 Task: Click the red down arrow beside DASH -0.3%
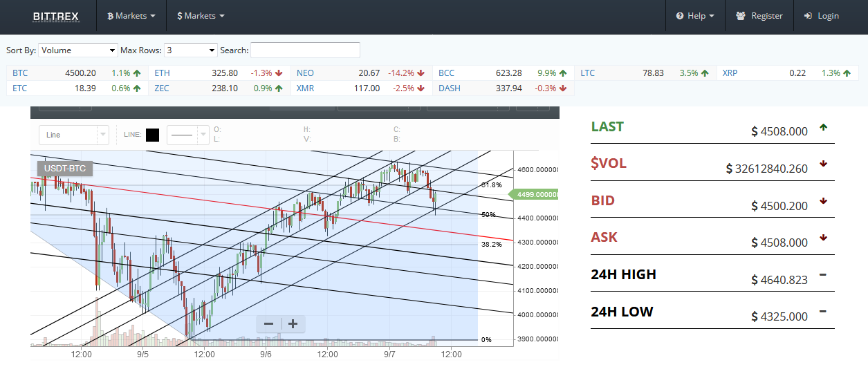563,88
